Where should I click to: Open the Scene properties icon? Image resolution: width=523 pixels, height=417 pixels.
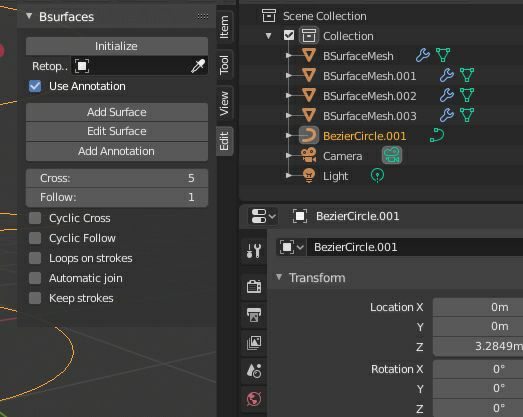254,370
